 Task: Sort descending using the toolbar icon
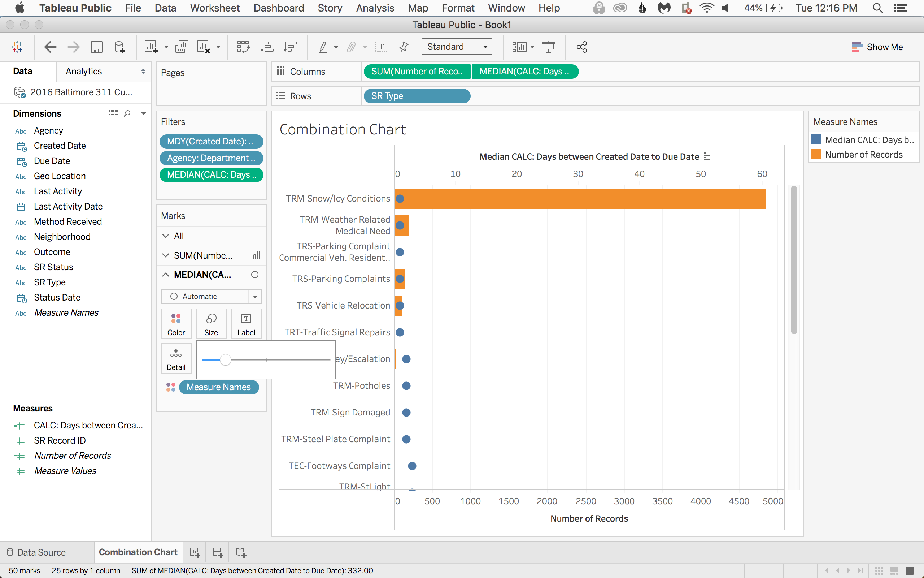click(x=290, y=47)
